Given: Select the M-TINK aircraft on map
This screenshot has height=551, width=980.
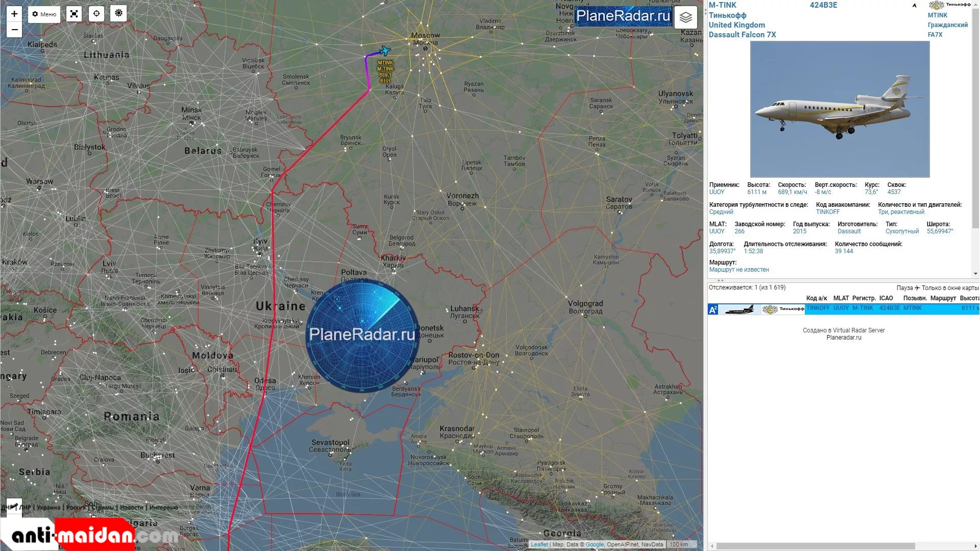Looking at the screenshot, I should coord(385,51).
